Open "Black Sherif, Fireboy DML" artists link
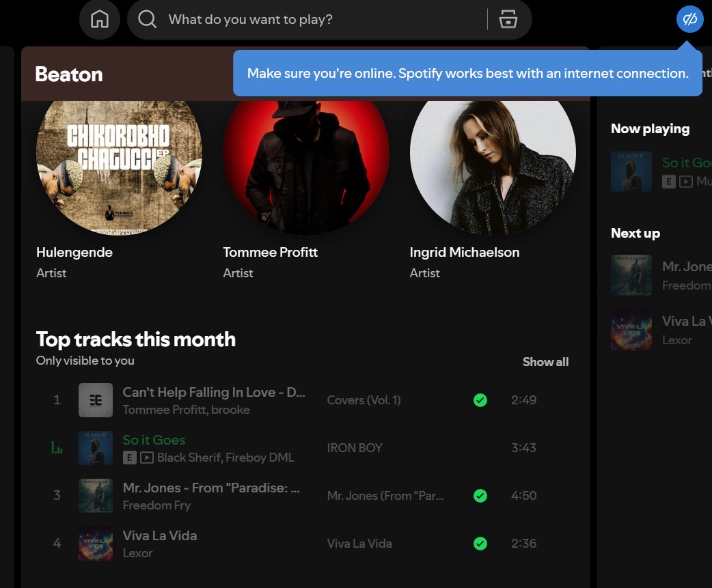This screenshot has height=588, width=712. [x=225, y=458]
